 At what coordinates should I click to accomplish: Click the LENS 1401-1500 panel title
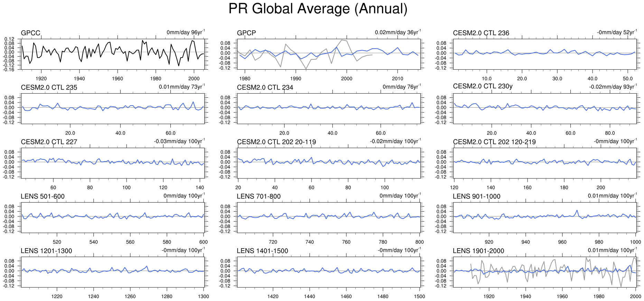tap(262, 251)
